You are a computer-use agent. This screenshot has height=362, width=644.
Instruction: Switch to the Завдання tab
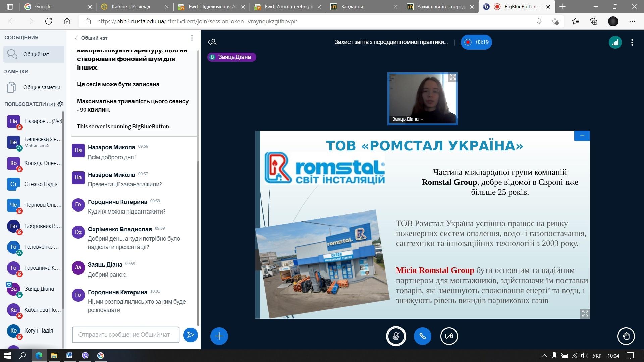click(x=364, y=7)
